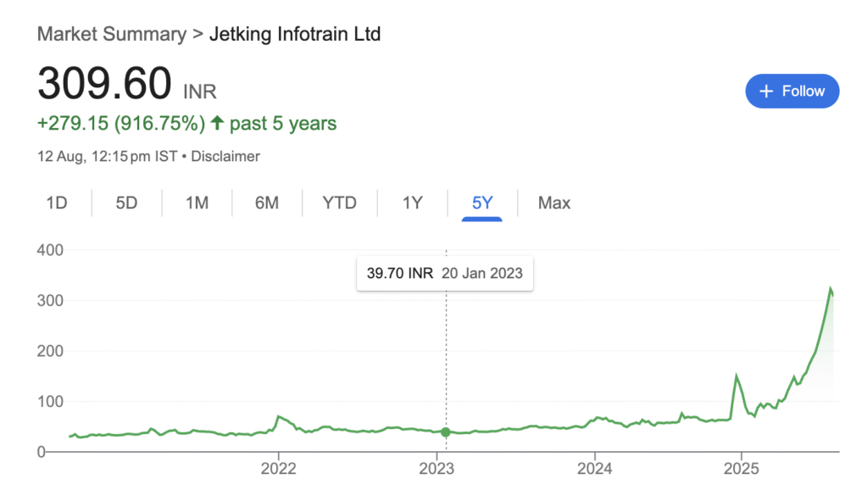Click the Jetking Infotrain Ltd title text

[x=297, y=35]
